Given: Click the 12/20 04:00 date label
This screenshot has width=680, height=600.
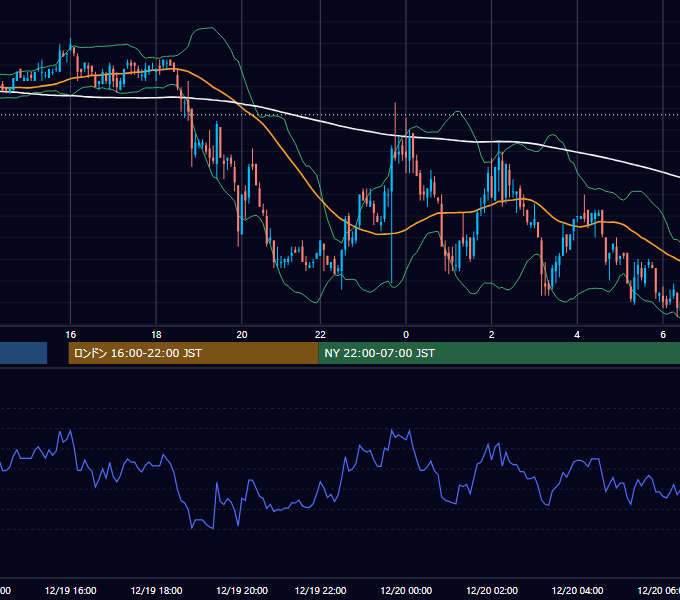Looking at the screenshot, I should 577,590.
